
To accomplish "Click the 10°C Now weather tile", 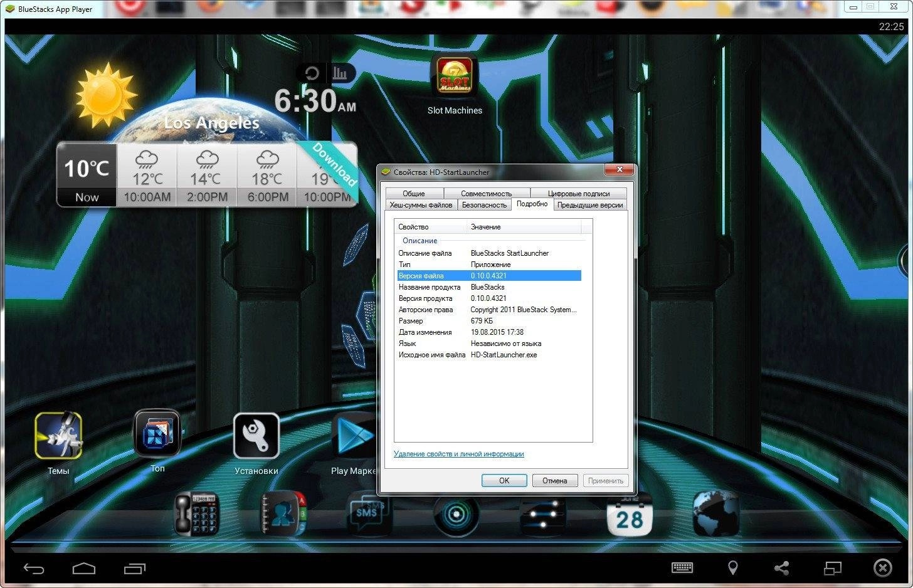I will coord(87,175).
